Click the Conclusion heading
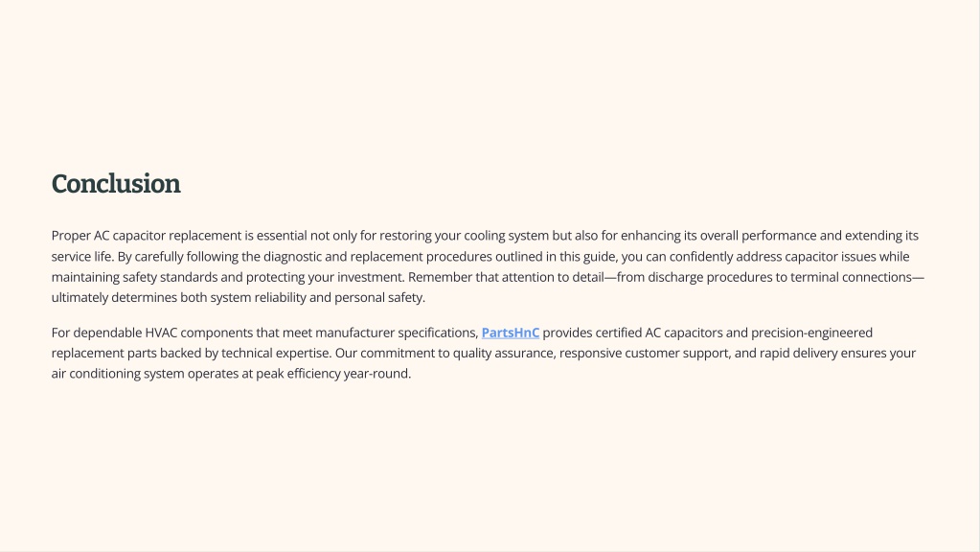The width and height of the screenshot is (980, 552). [x=116, y=184]
